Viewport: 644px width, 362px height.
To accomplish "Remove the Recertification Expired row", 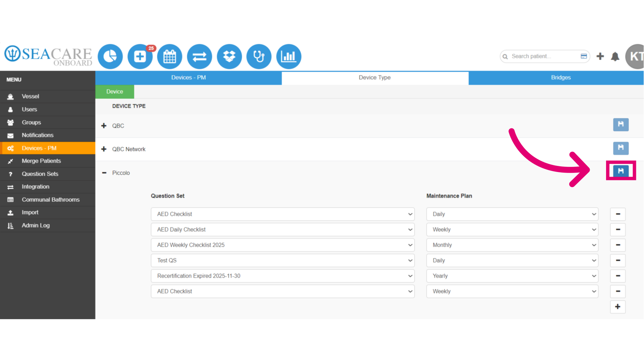I will tap(618, 276).
